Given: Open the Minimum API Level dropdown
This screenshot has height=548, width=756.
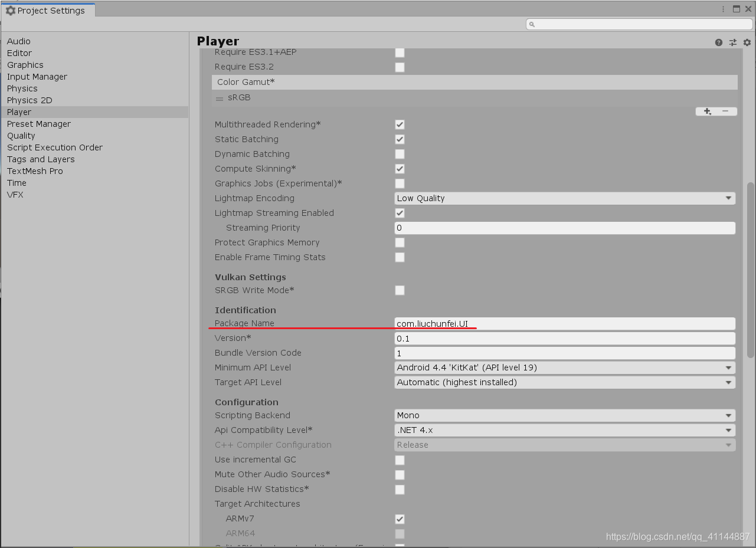Looking at the screenshot, I should [x=564, y=367].
